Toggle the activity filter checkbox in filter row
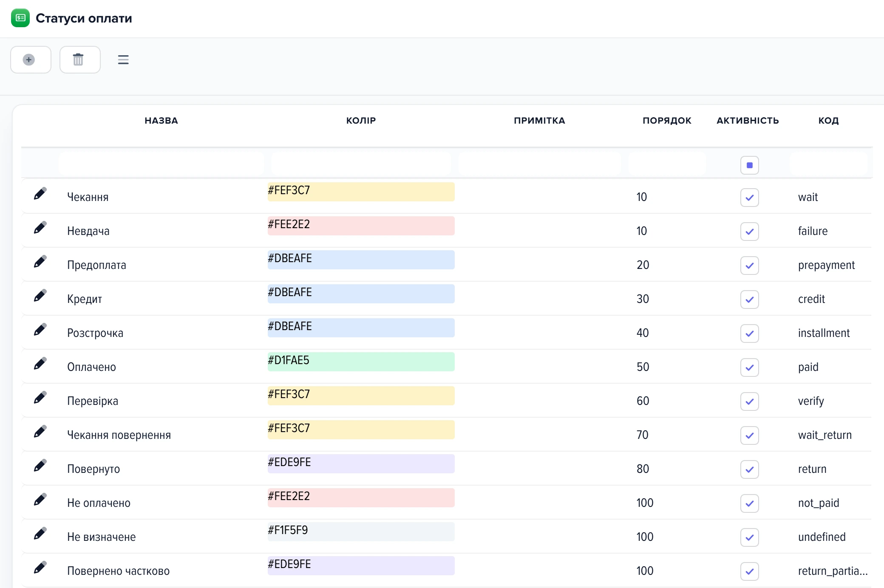This screenshot has height=588, width=884. 749,165
